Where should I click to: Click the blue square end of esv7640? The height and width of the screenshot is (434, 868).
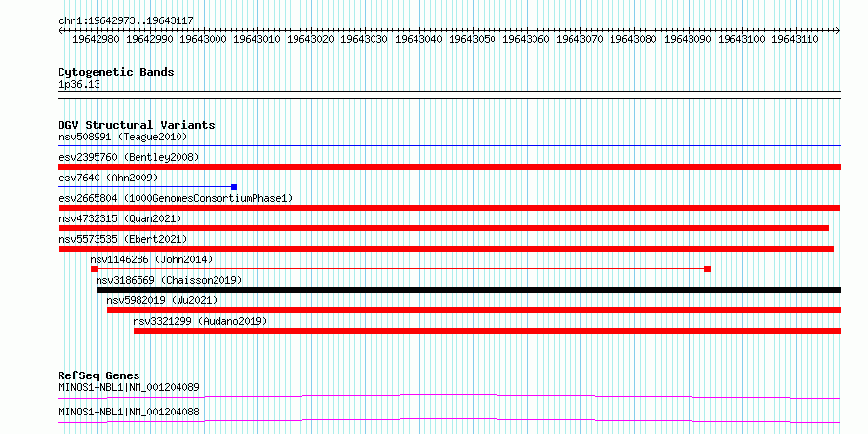[234, 187]
